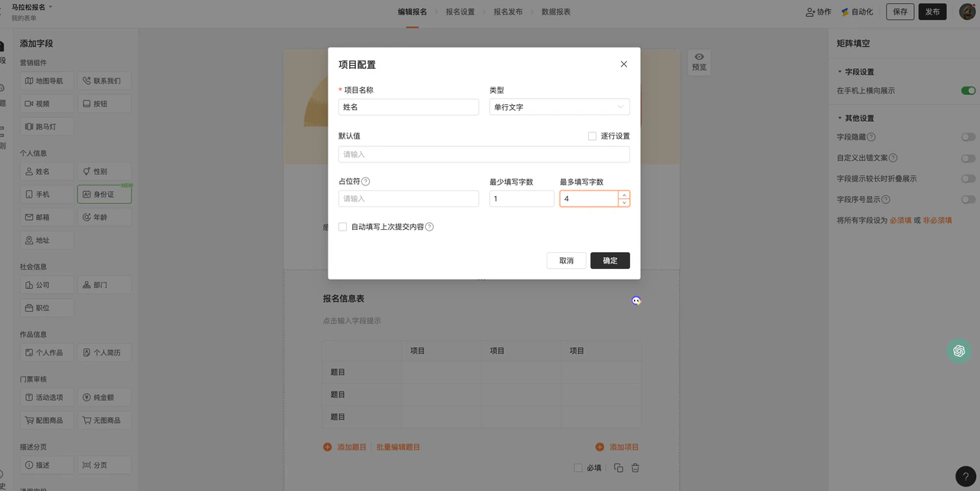Click the eye 预览 preview icon

coord(699,57)
